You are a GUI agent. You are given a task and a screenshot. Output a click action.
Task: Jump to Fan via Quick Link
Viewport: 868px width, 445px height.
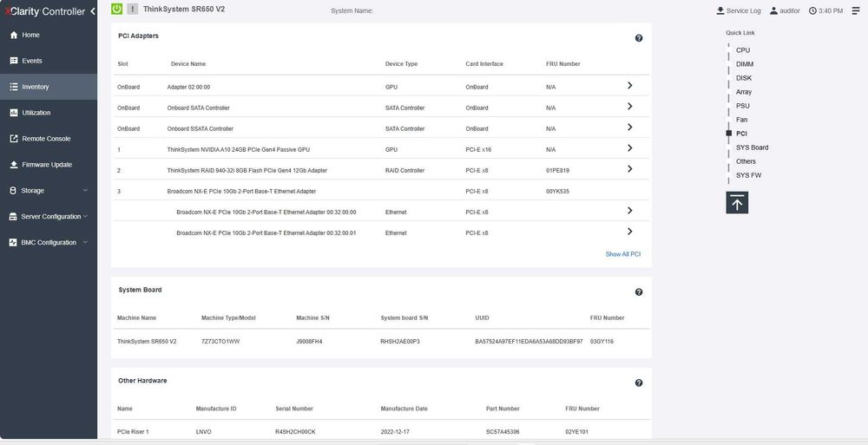coord(741,120)
